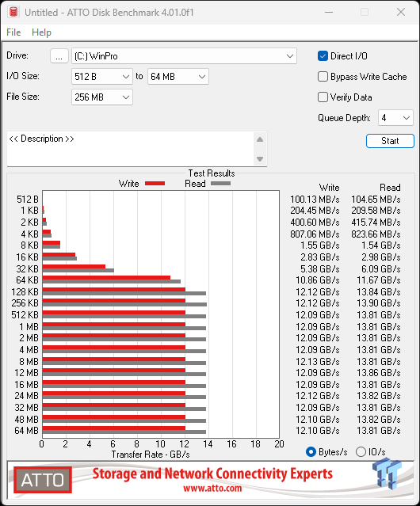
Task: Close the ATTO Disk Benchmark window
Action: (401, 12)
